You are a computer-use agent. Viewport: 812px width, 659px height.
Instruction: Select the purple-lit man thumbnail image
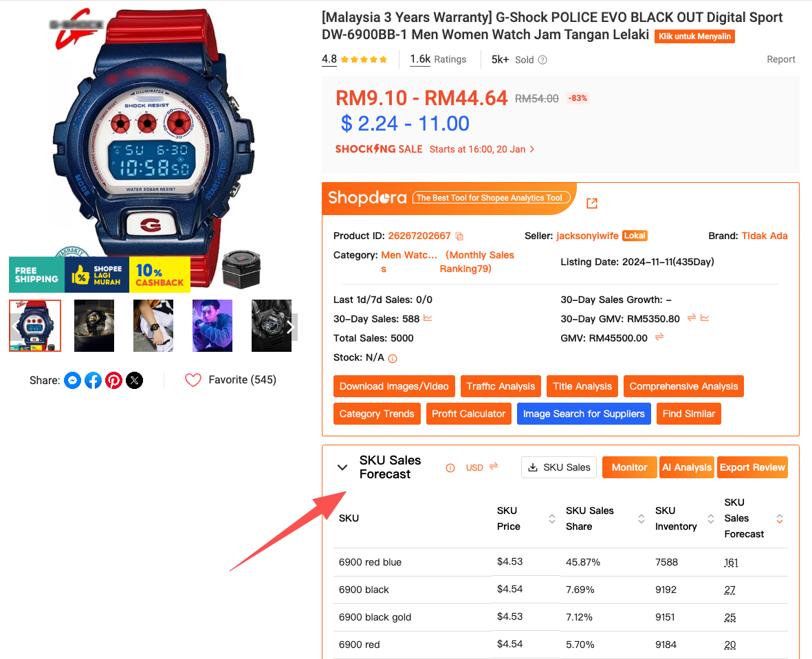(212, 326)
